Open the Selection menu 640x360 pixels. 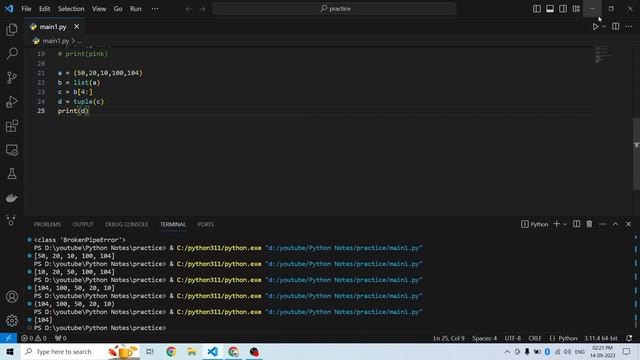click(71, 9)
